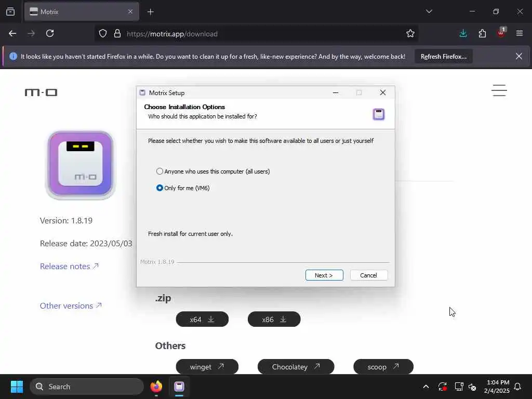Open Firefox extensions puzzle icon

click(x=482, y=34)
